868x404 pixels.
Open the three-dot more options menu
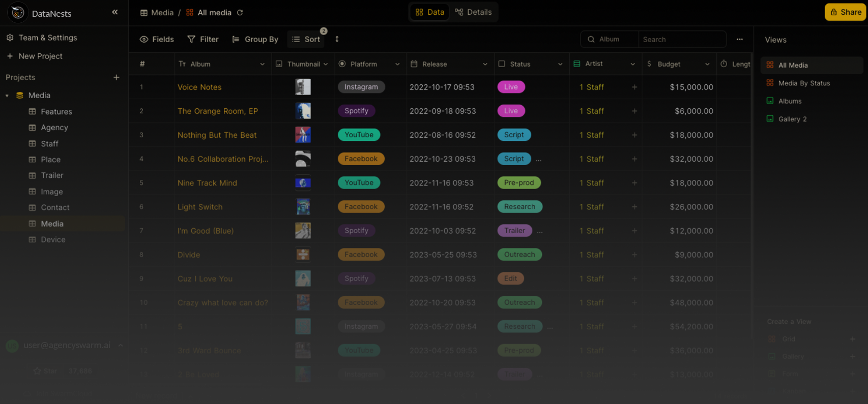pyautogui.click(x=739, y=39)
